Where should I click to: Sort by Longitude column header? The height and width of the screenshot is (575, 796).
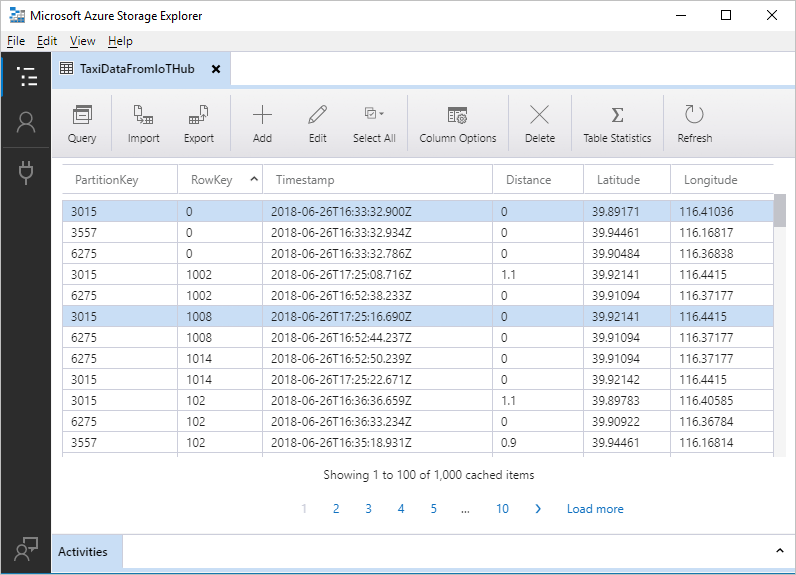[722, 180]
